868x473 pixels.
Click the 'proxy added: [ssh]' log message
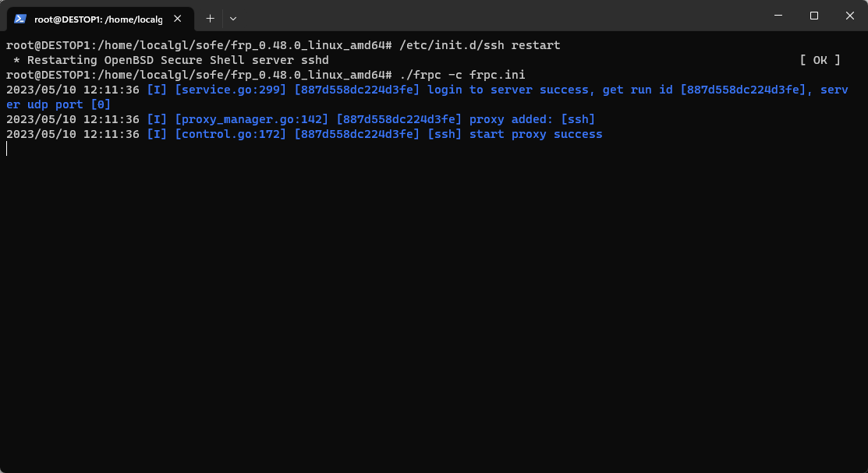tap(530, 118)
